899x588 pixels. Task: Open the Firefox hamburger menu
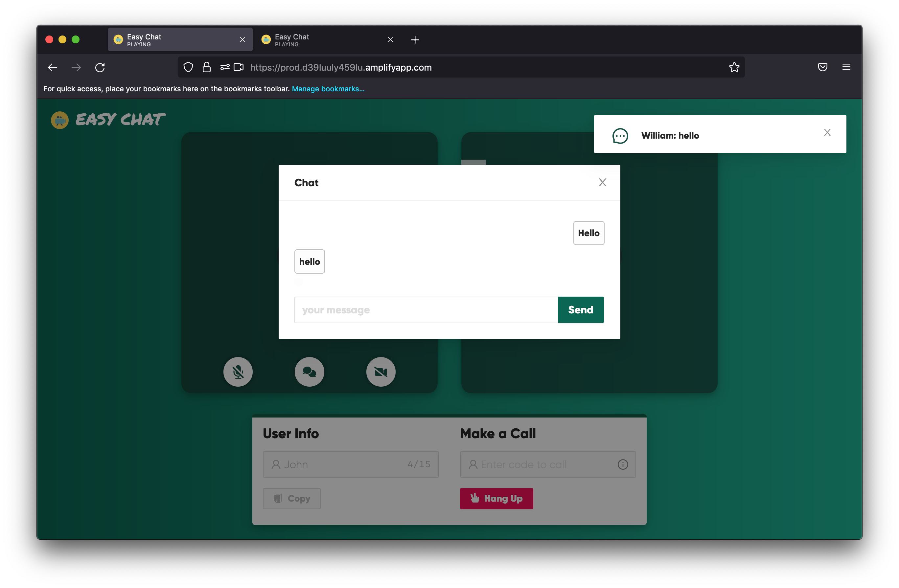(846, 67)
